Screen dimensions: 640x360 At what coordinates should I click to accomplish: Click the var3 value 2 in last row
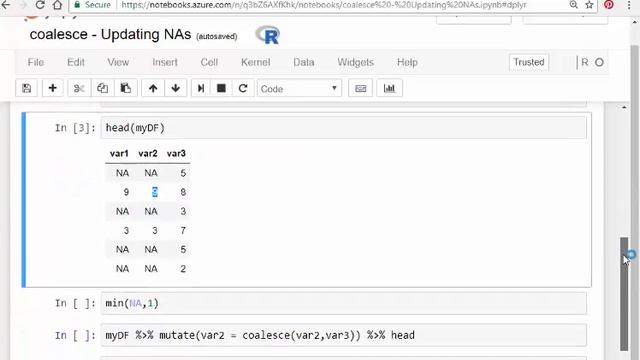click(183, 269)
